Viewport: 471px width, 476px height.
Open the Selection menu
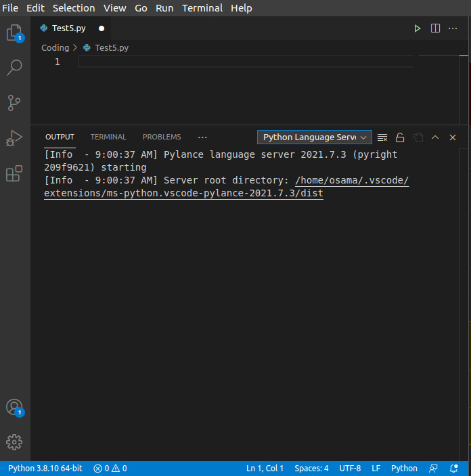74,8
